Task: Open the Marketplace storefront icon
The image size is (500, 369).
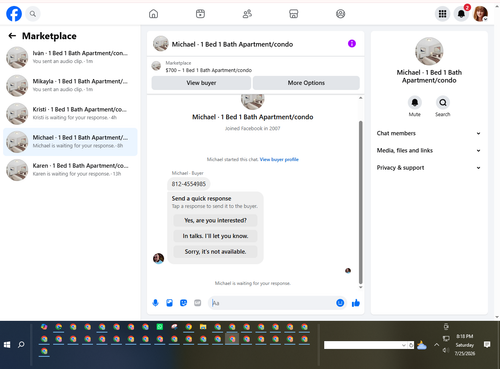Action: [x=294, y=14]
